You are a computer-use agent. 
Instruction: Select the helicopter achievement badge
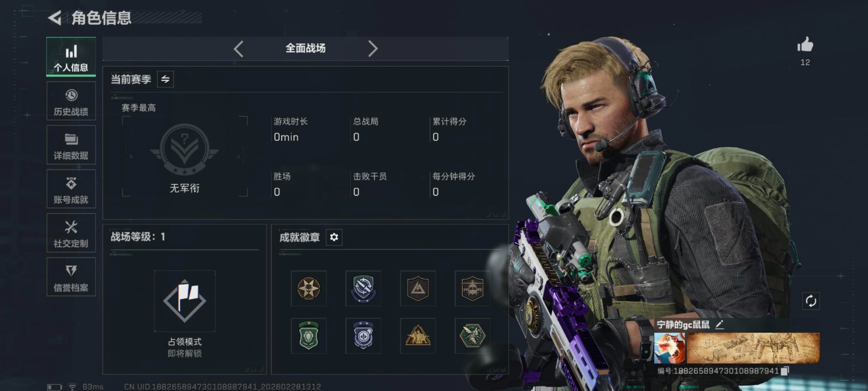point(472,288)
